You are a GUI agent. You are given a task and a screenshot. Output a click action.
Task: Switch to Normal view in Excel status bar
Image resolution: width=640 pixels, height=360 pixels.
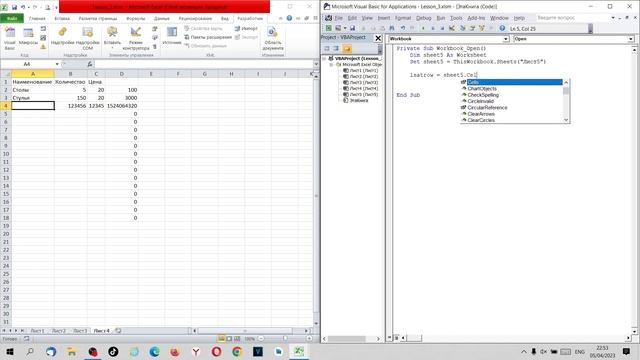pos(221,338)
